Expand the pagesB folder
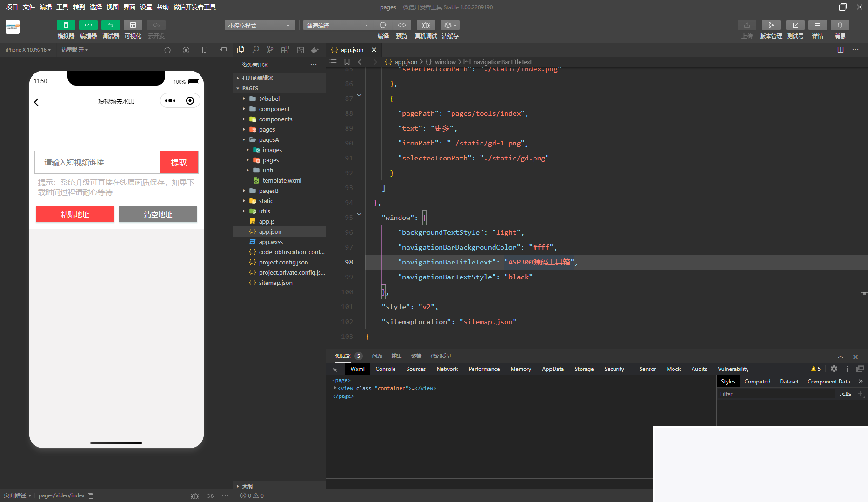868x502 pixels. (x=268, y=191)
